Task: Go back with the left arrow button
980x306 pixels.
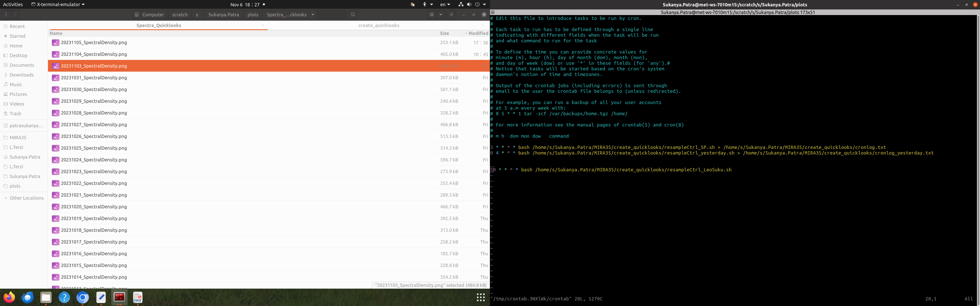Action: (6, 15)
